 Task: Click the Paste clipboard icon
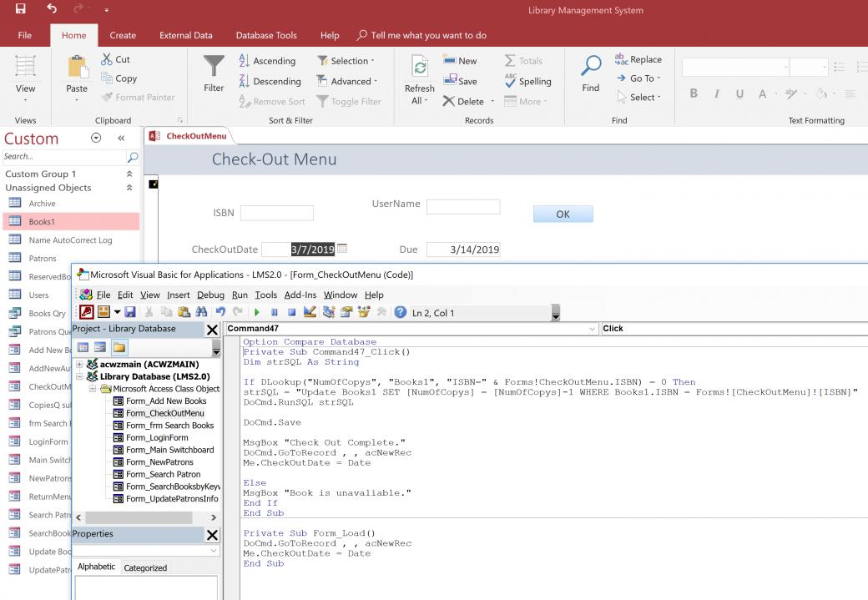(x=77, y=68)
